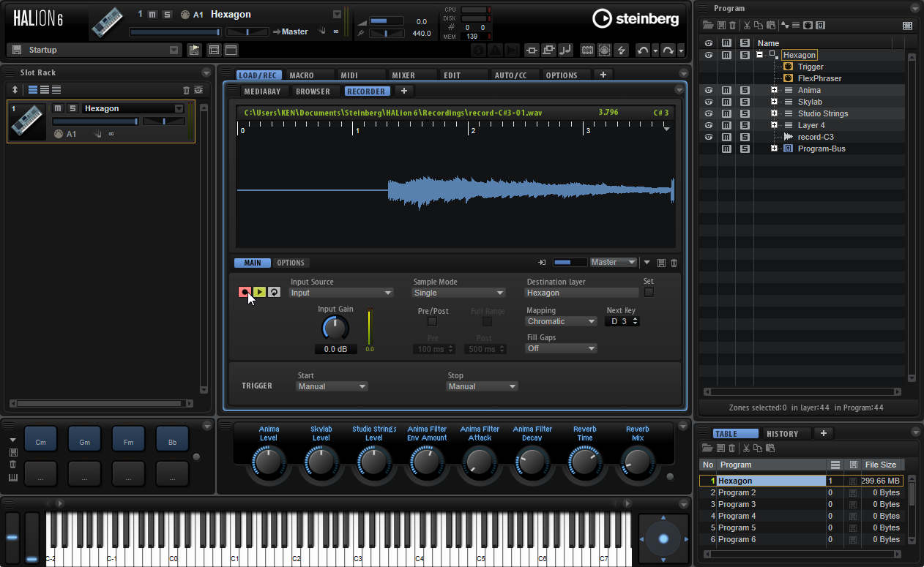Click the Reset button beside the Play button

[274, 292]
